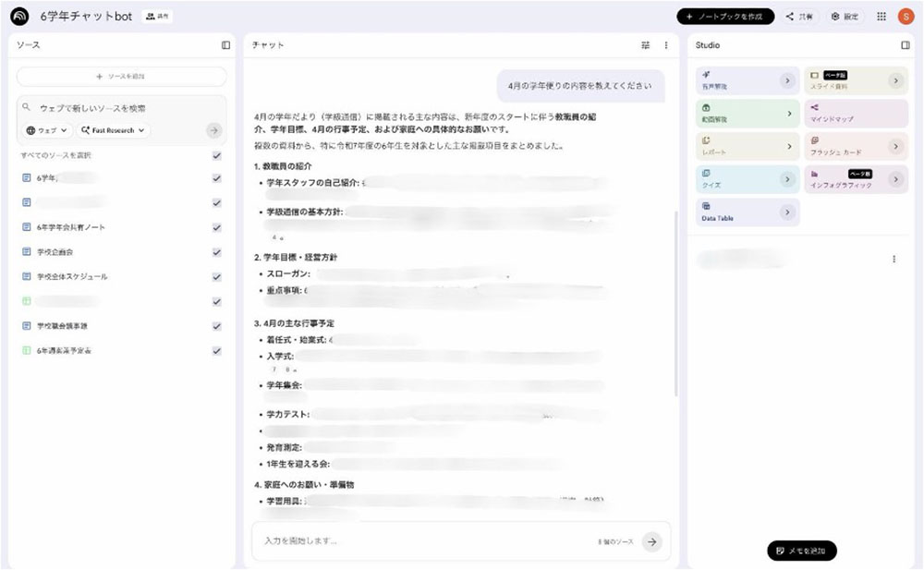Image resolution: width=924 pixels, height=570 pixels.
Task: Uncheck the 学校企画会 source
Action: coord(215,251)
